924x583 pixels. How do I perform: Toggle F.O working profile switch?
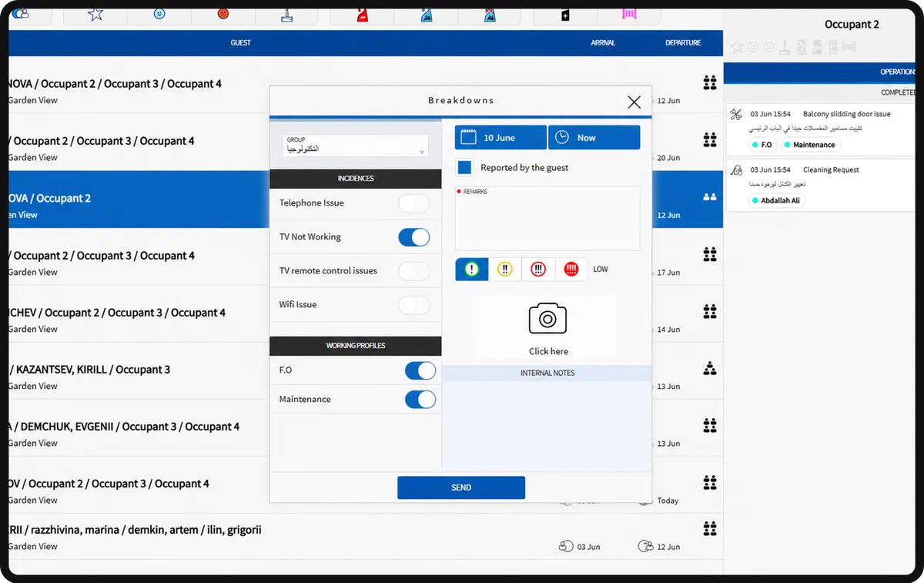tap(420, 370)
